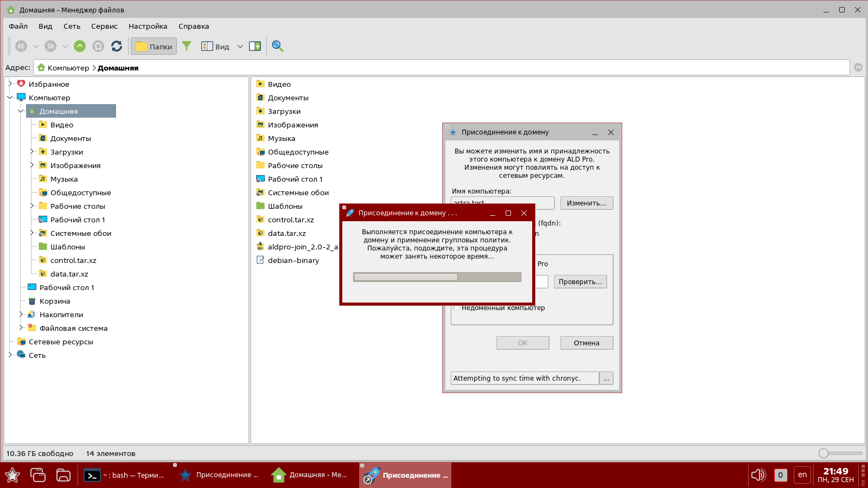Open the Настройка menu

tap(148, 26)
